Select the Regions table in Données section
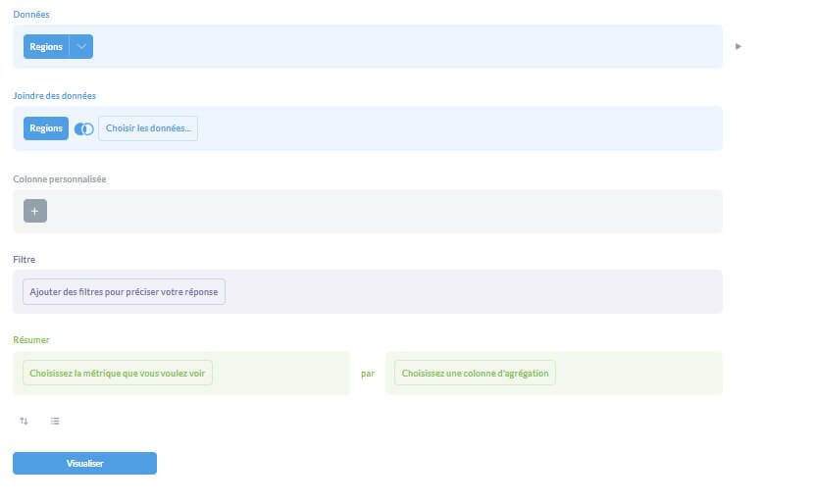The width and height of the screenshot is (813, 504). click(46, 47)
